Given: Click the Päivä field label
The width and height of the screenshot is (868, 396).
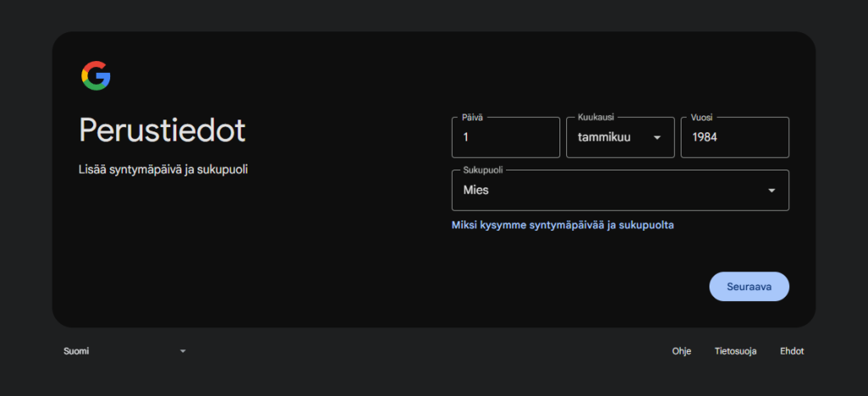Looking at the screenshot, I should point(472,118).
